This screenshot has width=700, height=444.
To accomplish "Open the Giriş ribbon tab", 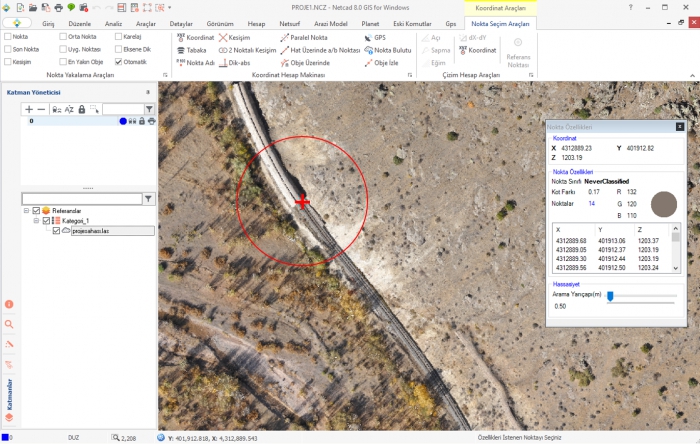I will (x=48, y=23).
